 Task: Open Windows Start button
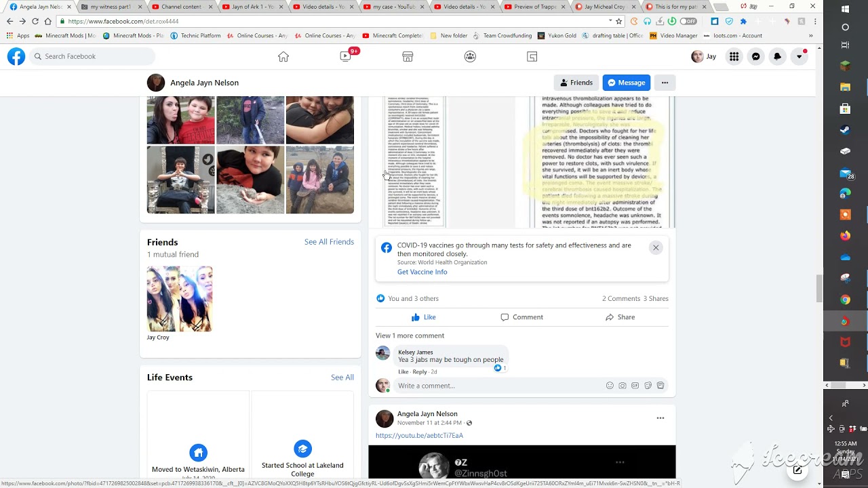(845, 9)
